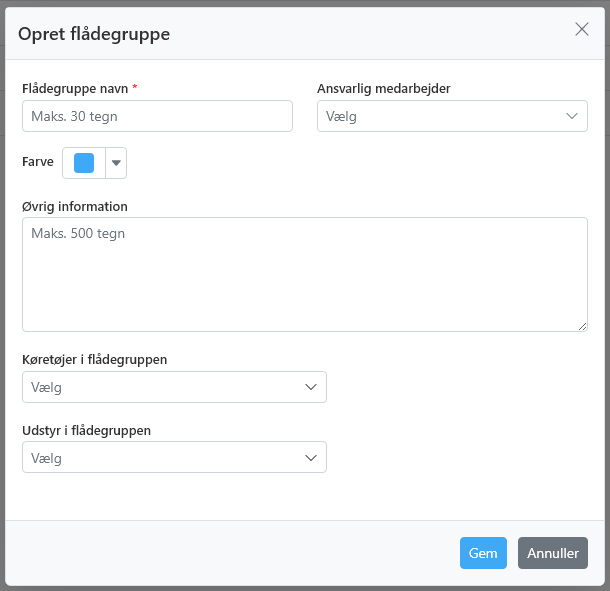Open the Ansvarlig medarbejder dropdown
The height and width of the screenshot is (591, 610).
pyautogui.click(x=452, y=116)
